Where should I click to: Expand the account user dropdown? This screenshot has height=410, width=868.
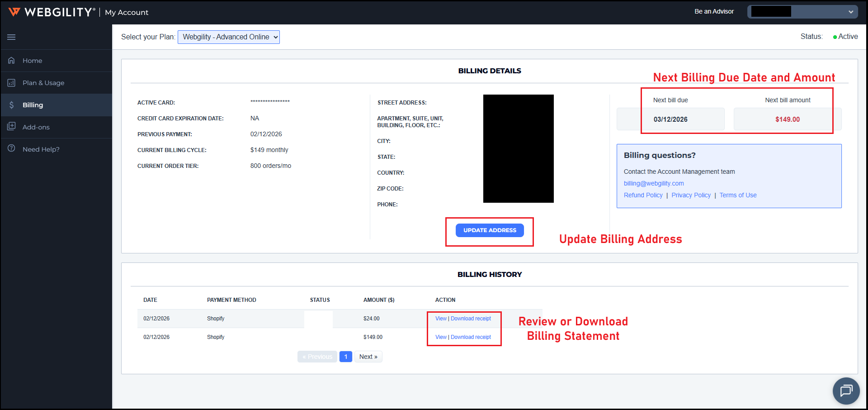coord(802,12)
